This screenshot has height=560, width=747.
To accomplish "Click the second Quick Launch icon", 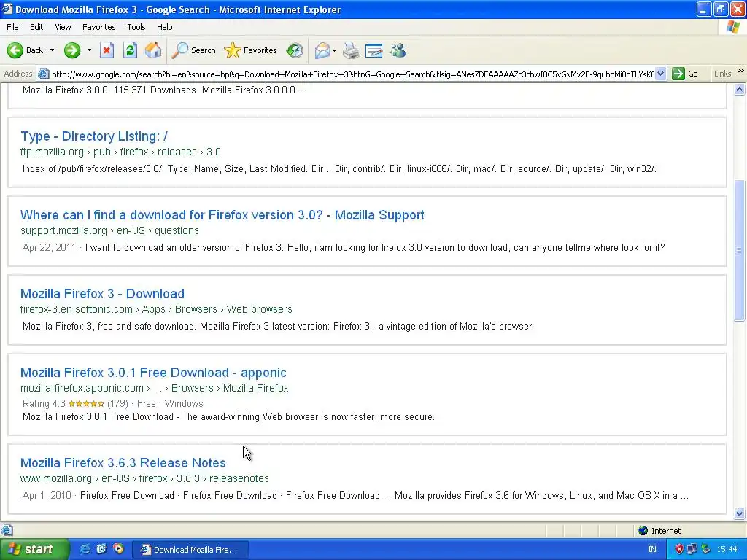I will click(x=101, y=550).
